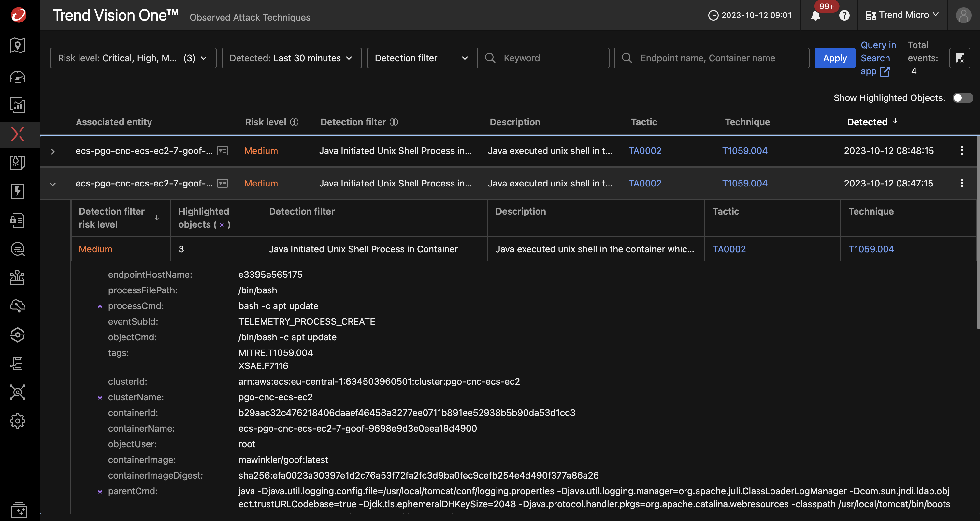Open the lightning bolt sidebar icon
Screen dimensions: 980x521
pos(18,191)
